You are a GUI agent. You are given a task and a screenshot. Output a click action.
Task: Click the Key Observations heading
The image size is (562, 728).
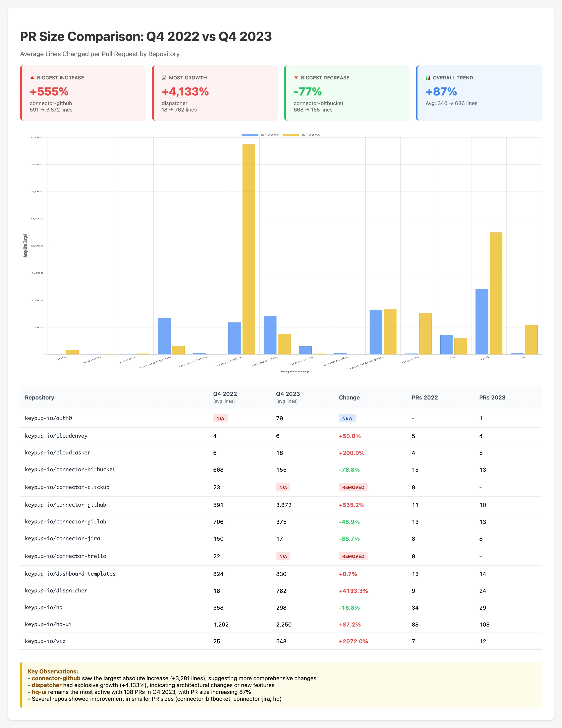[53, 671]
